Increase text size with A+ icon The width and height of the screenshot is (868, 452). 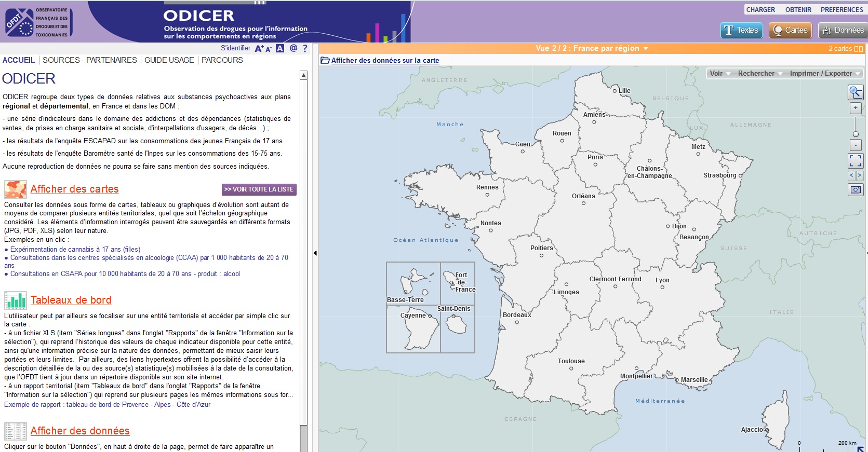[x=259, y=48]
